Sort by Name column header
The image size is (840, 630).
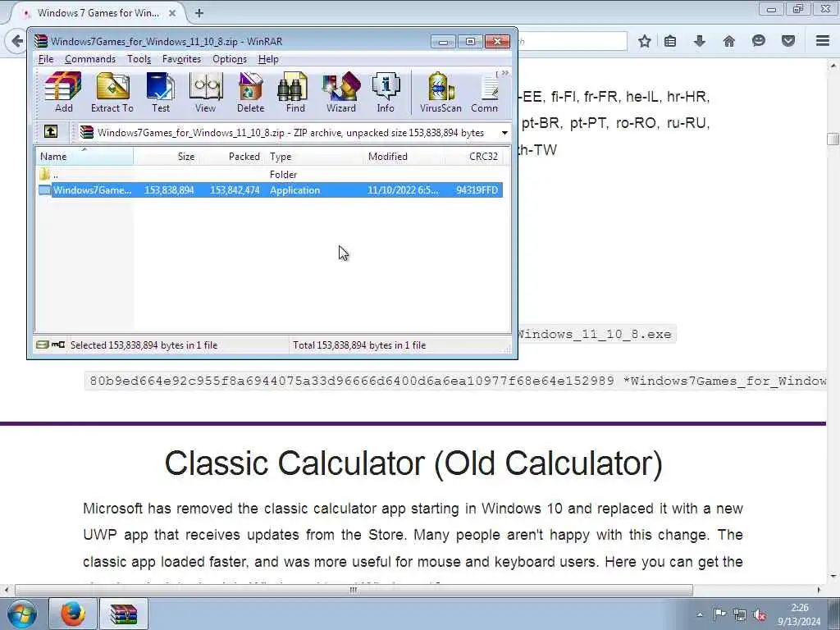84,157
